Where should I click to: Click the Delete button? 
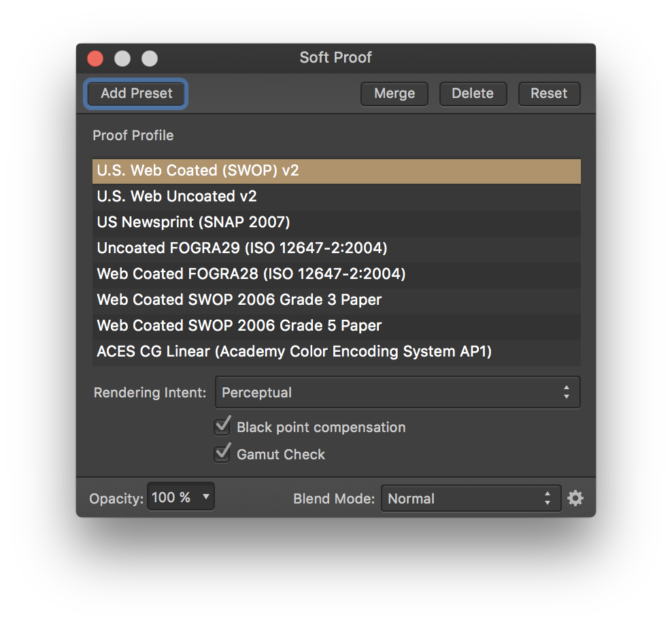pyautogui.click(x=473, y=93)
